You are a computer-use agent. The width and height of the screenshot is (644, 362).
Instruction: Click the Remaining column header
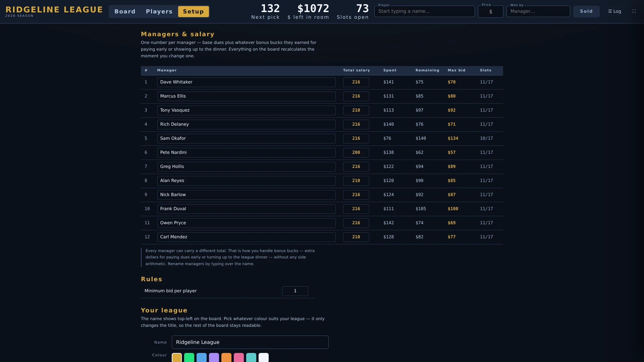(427, 70)
